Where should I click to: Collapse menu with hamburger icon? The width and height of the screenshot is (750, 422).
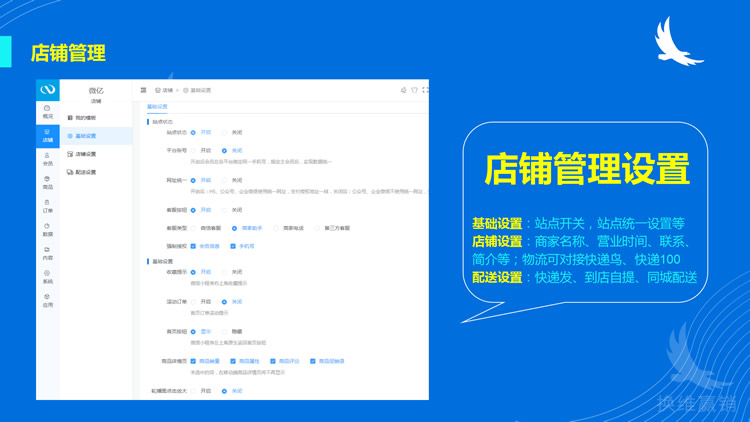[143, 90]
